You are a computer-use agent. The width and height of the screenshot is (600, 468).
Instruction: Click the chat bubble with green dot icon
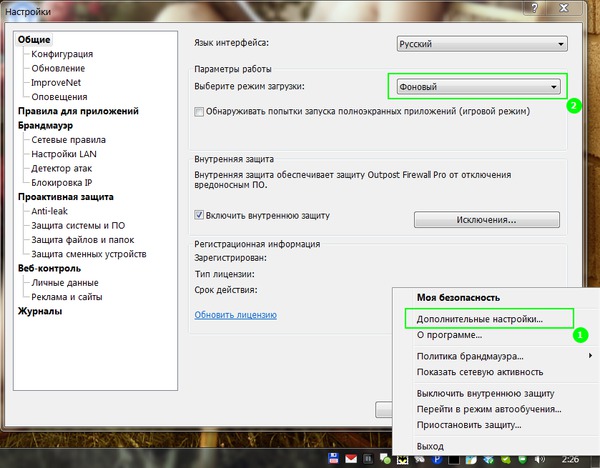(x=385, y=458)
